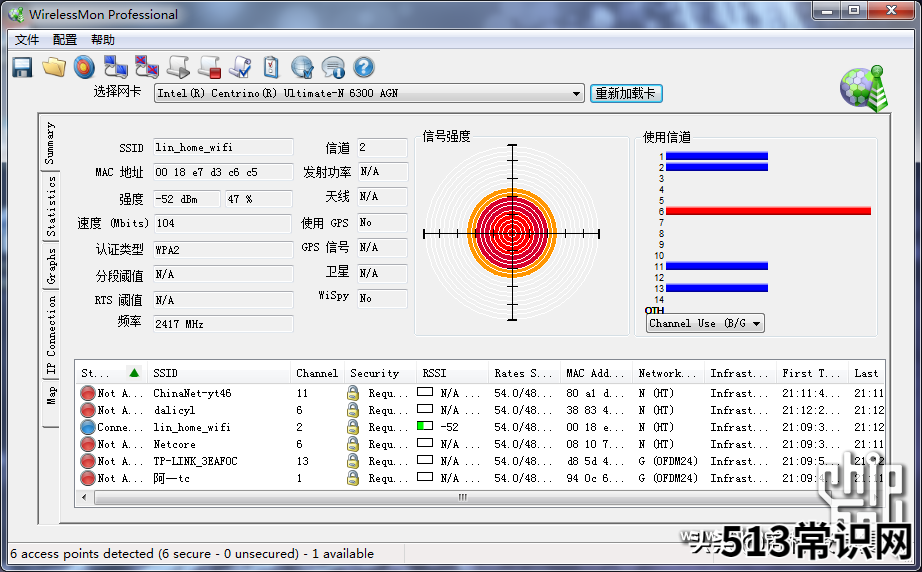Click the MAC 地址 field
The width and height of the screenshot is (922, 572).
tap(223, 172)
